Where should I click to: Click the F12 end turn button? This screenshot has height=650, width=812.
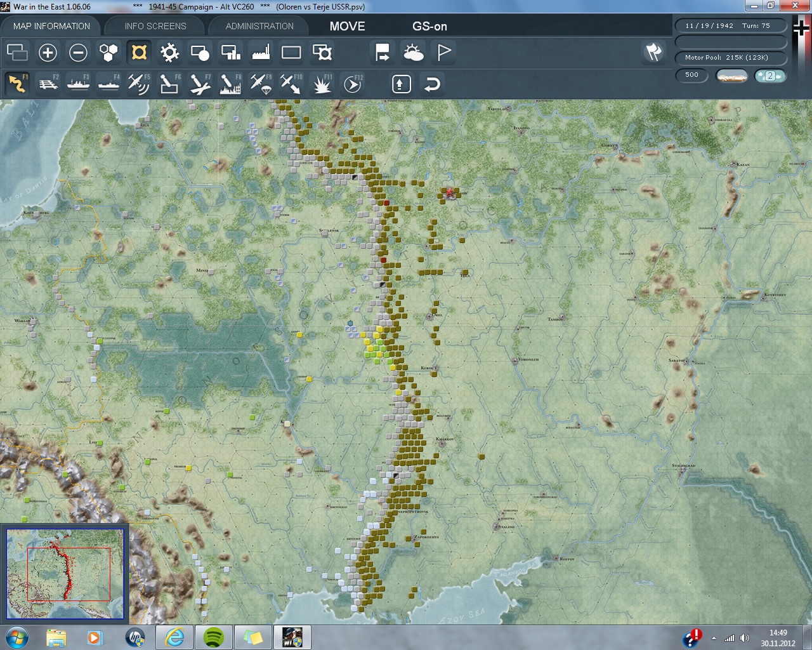353,84
